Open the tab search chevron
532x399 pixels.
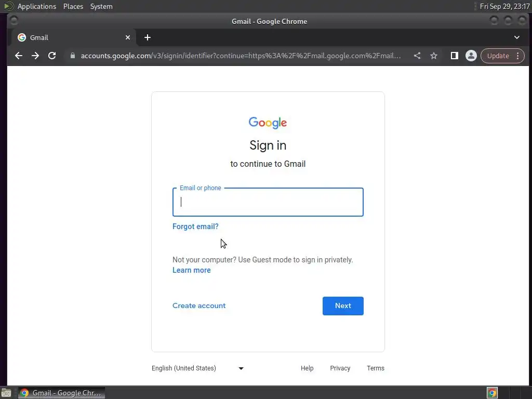coord(517,37)
